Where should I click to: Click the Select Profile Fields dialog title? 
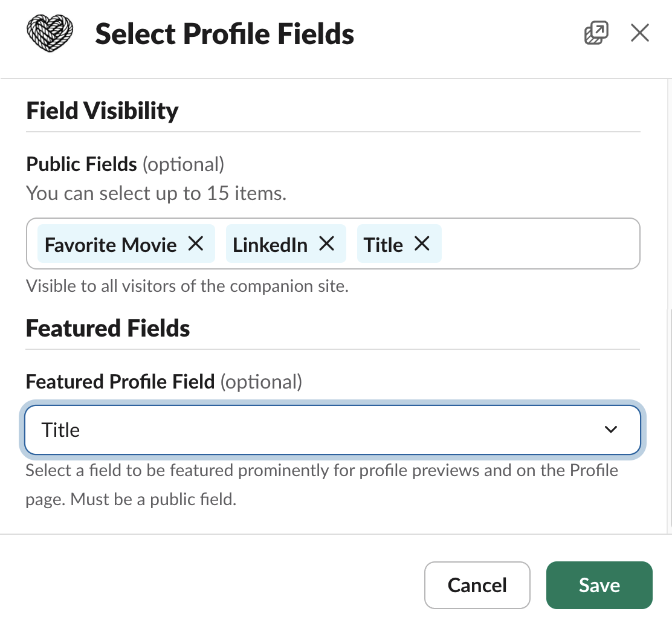pyautogui.click(x=225, y=34)
